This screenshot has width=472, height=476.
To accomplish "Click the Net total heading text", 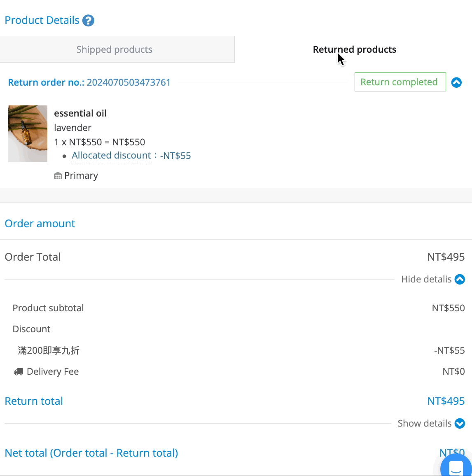I will [x=91, y=453].
